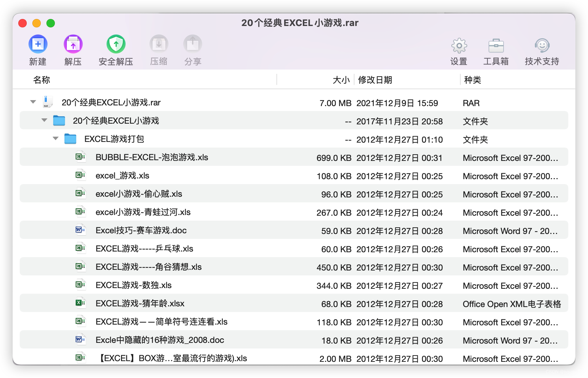Click the Word icon of Excle中隐藏的16种游戏_2008.doc
The width and height of the screenshot is (588, 378).
(x=81, y=339)
